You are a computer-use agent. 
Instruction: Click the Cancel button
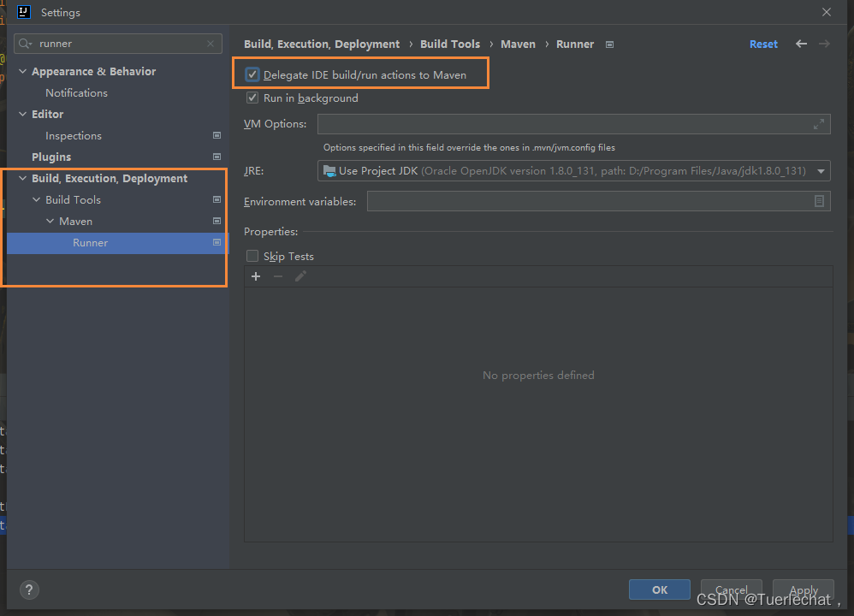click(731, 589)
